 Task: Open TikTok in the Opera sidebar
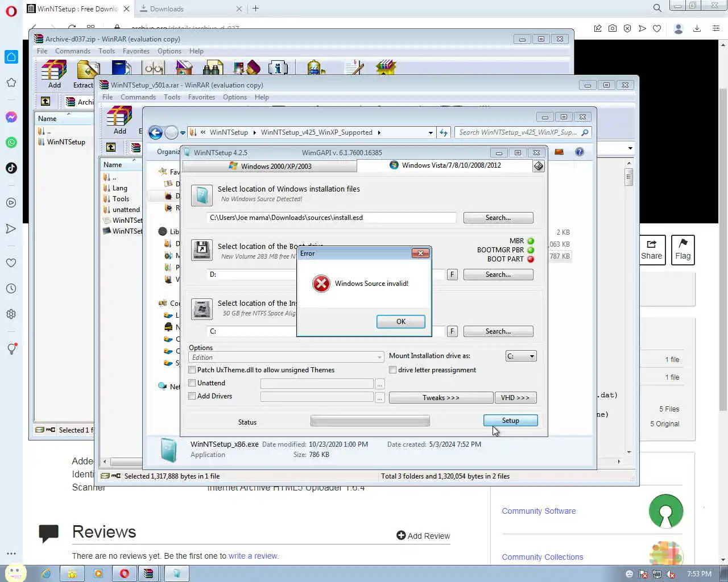(11, 168)
